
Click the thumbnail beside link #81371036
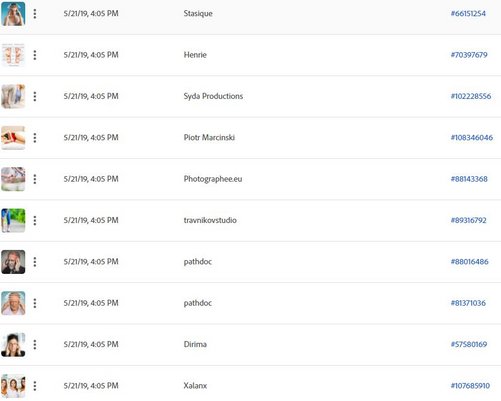(x=13, y=303)
